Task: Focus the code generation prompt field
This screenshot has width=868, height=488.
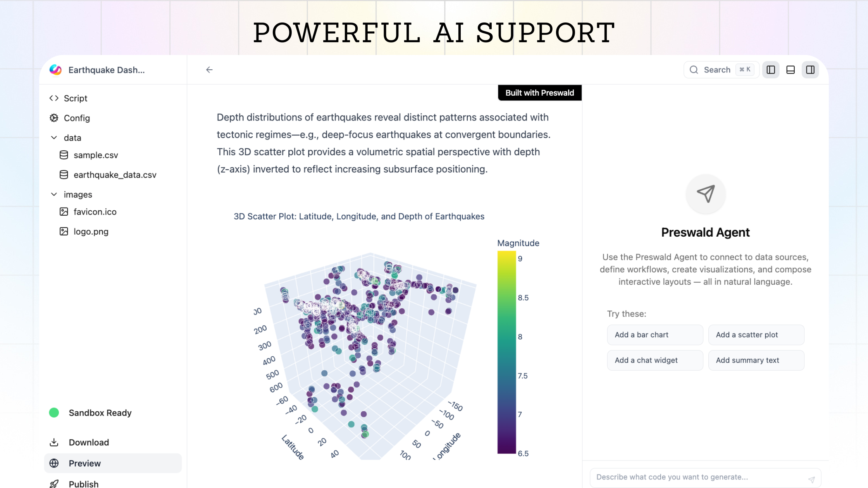Action: pyautogui.click(x=697, y=477)
